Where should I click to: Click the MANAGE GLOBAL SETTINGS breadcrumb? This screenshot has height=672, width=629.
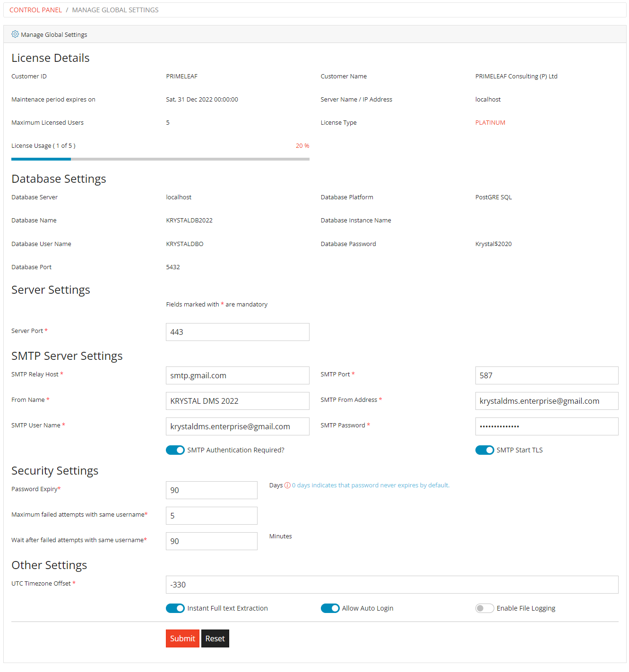115,9
